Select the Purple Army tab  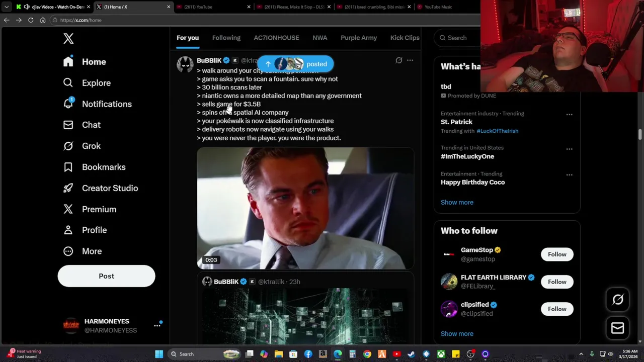pyautogui.click(x=359, y=38)
